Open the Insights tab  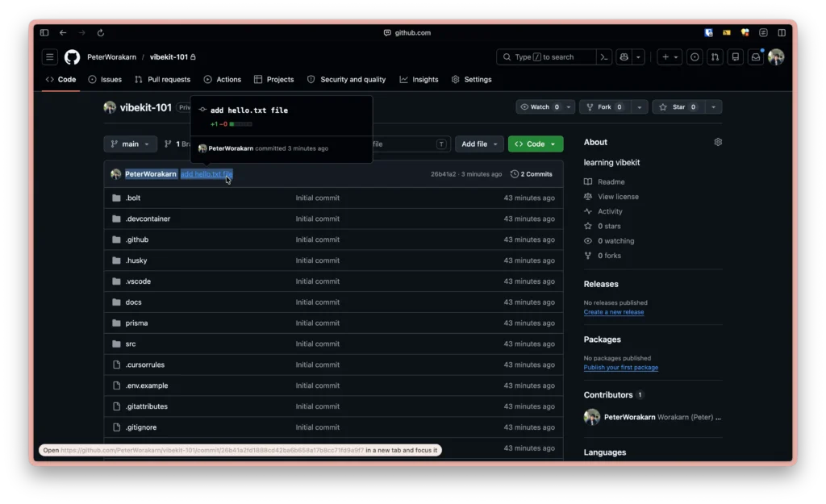click(x=419, y=80)
